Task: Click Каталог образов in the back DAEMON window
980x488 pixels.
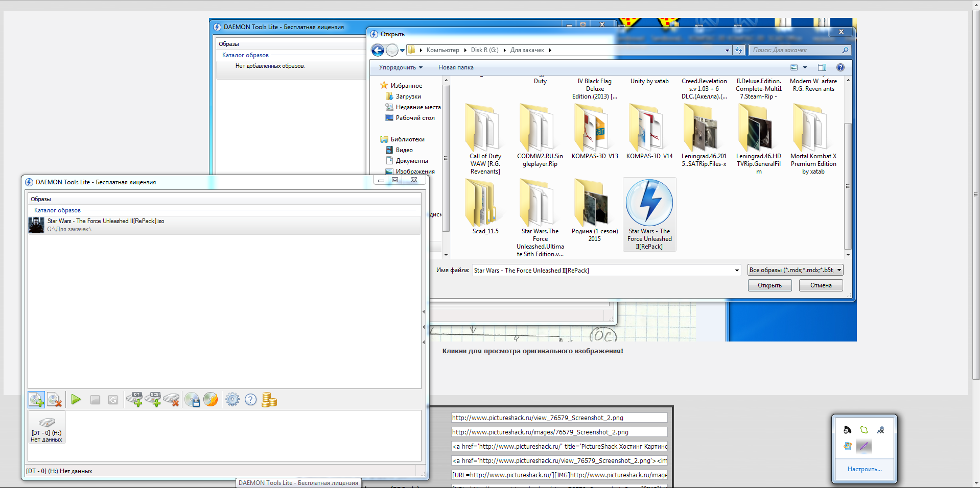Action: pos(245,55)
